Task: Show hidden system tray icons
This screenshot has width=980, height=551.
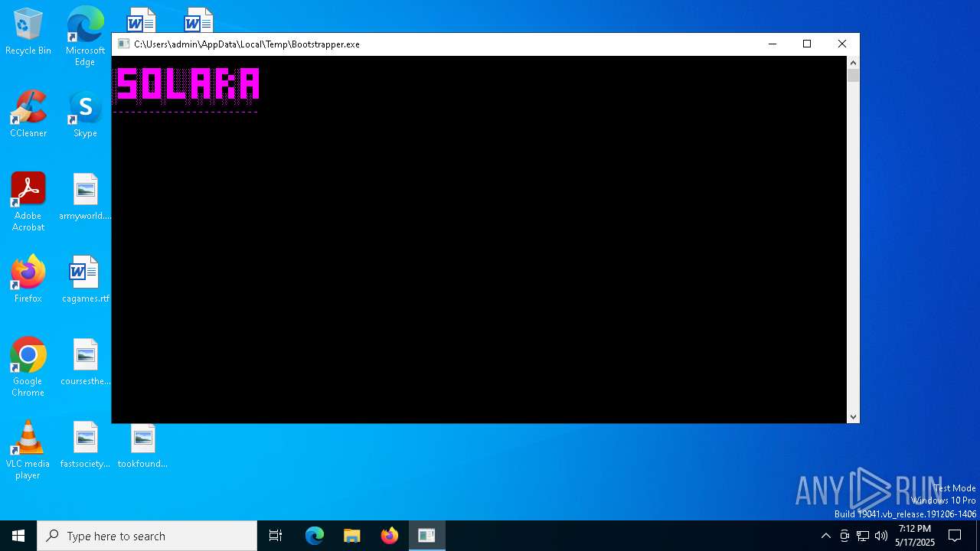Action: click(825, 536)
